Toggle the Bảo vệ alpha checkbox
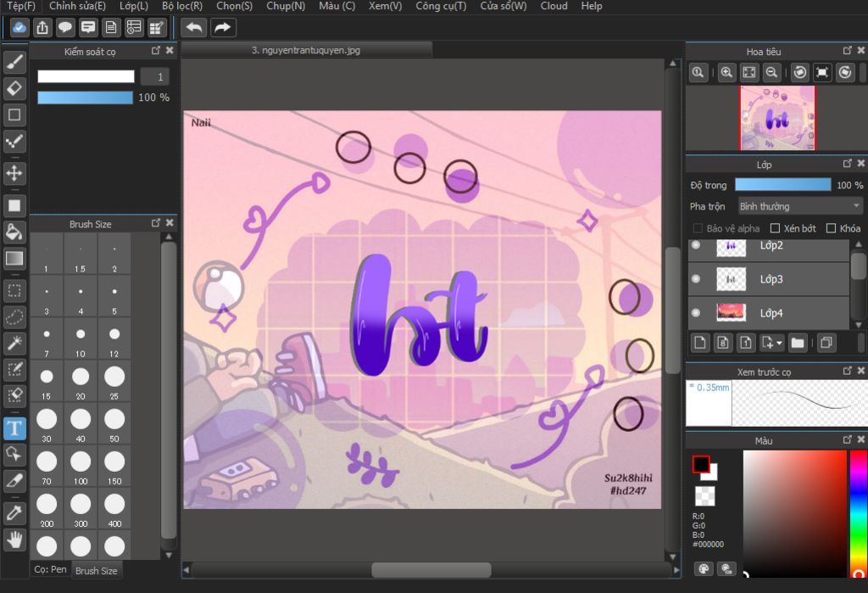Screen dimensions: 868x593 point(698,228)
